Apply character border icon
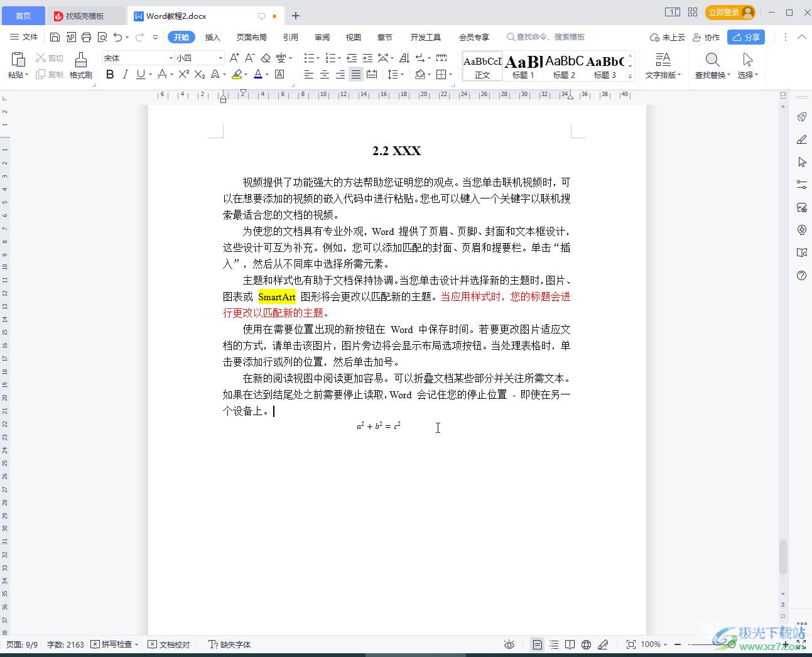This screenshot has width=812, height=657. [279, 74]
